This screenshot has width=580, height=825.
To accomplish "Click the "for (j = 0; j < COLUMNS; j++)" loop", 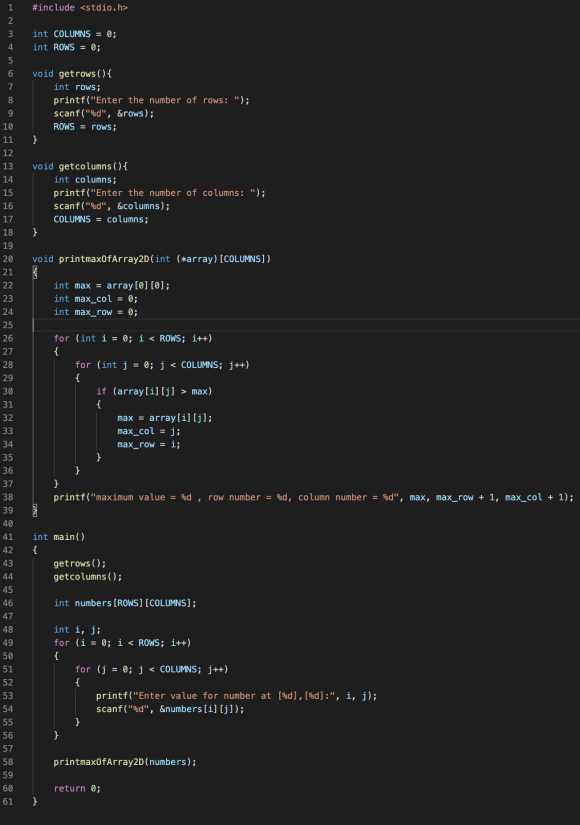I will point(152,669).
